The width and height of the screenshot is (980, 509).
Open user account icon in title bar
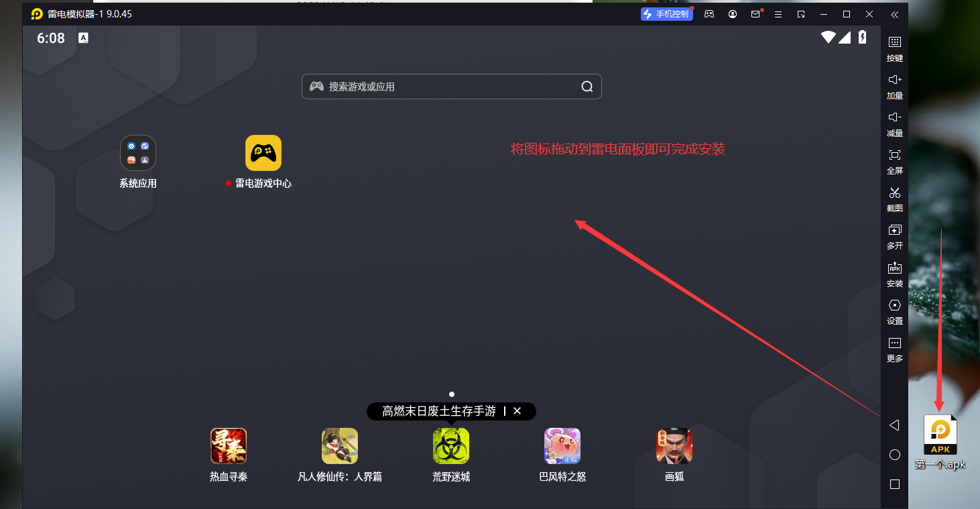733,14
